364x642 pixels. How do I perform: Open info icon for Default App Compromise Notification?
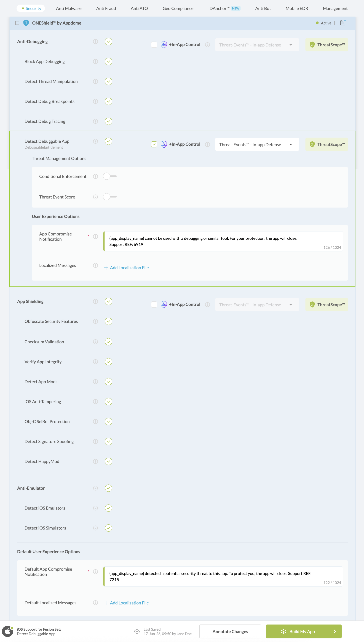tap(95, 572)
